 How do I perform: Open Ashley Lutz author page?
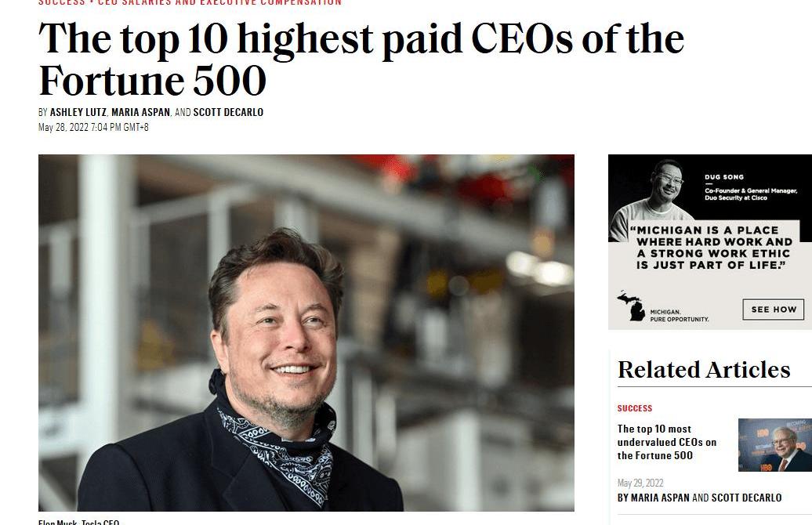[78, 112]
